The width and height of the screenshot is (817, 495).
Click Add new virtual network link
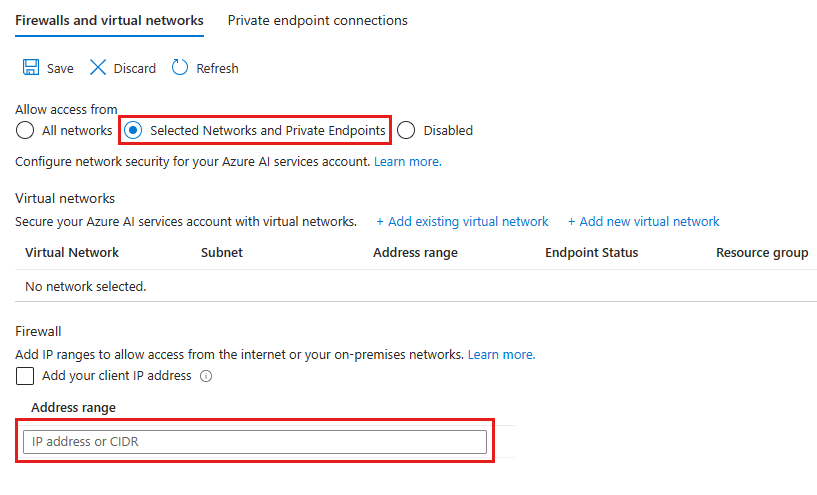[643, 221]
